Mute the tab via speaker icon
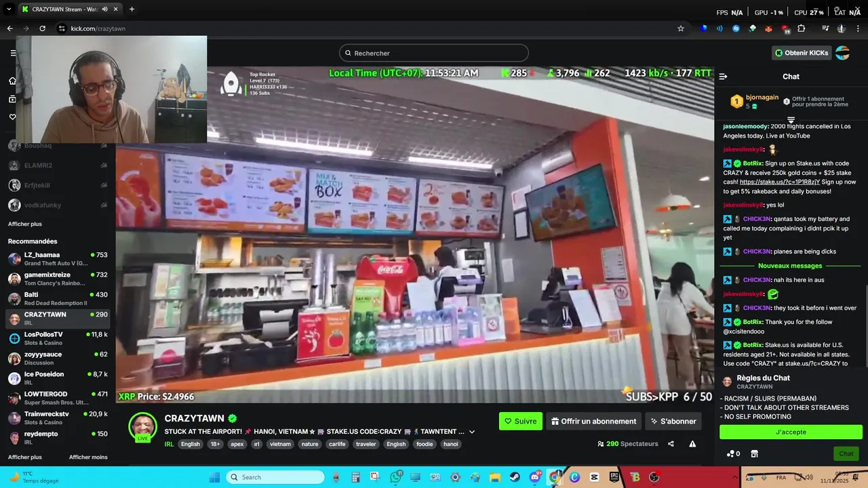868x488 pixels. click(x=104, y=9)
